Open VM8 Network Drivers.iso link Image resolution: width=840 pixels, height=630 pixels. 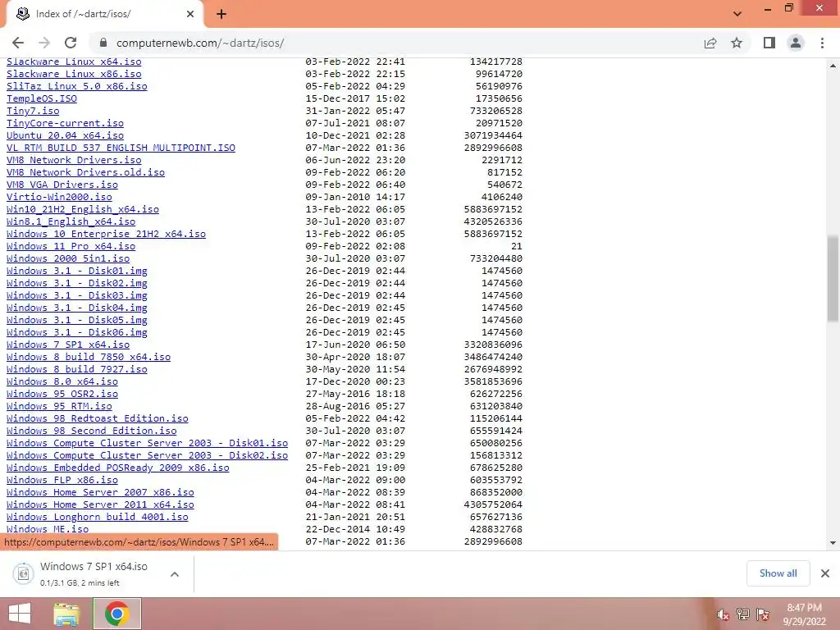pyautogui.click(x=74, y=160)
